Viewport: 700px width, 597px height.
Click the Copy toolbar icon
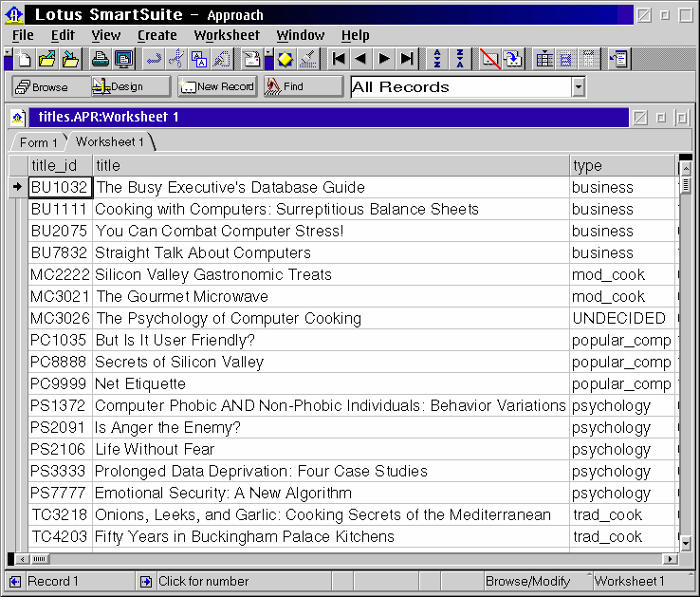click(199, 59)
